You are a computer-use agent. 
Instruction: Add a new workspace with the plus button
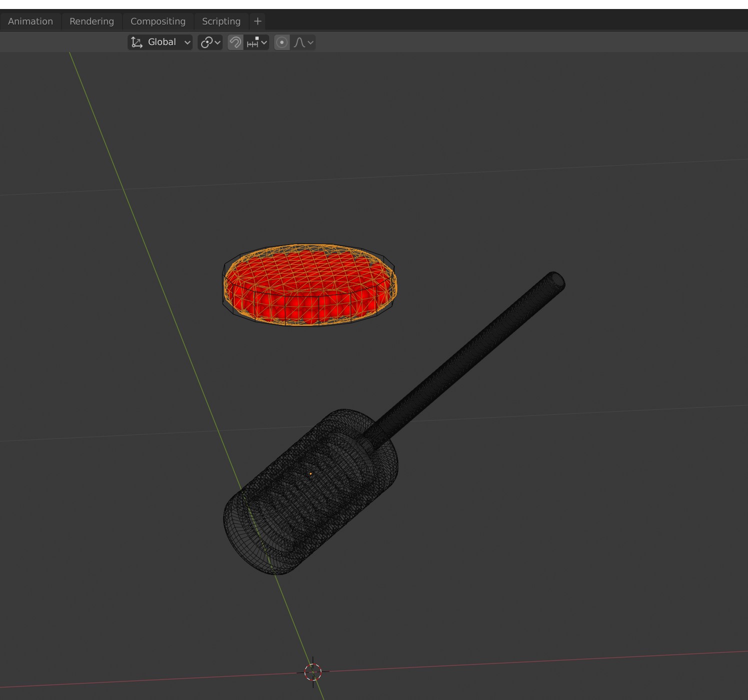coord(258,22)
